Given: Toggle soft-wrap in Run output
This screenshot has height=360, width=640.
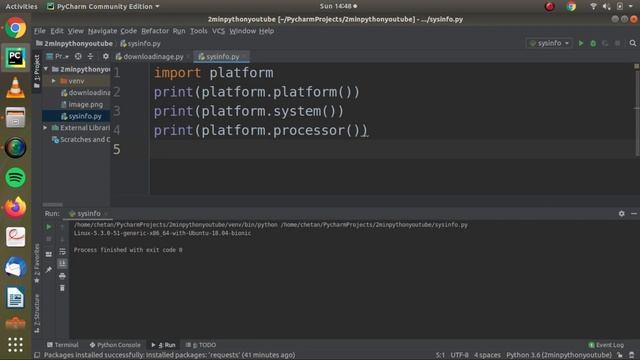Looking at the screenshot, I should tap(62, 251).
